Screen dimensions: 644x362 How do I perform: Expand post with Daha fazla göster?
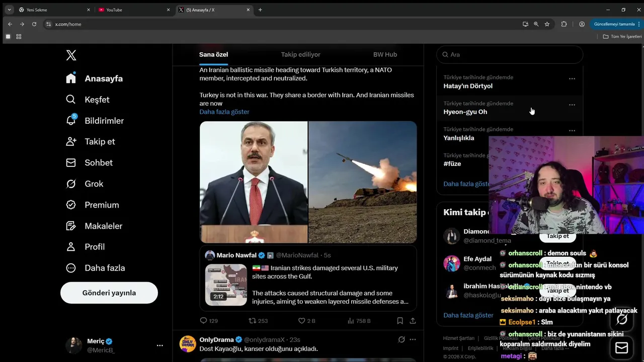[224, 112]
